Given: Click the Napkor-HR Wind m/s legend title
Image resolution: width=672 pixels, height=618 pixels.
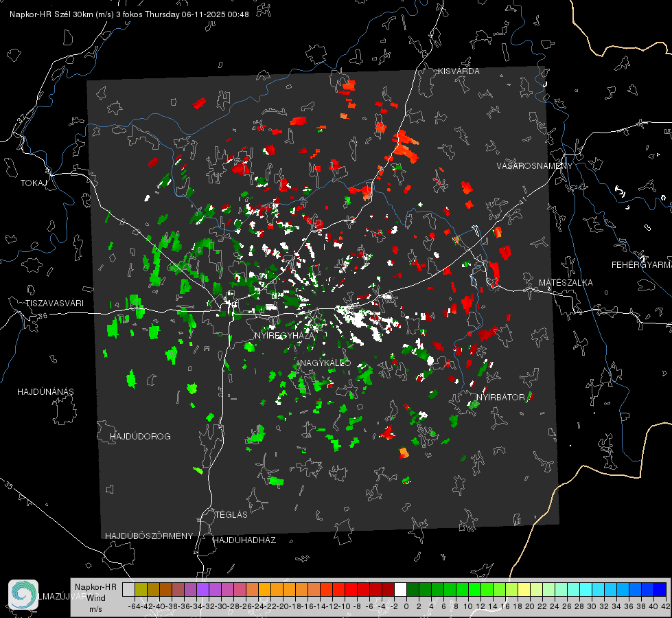Looking at the screenshot, I should (95, 598).
